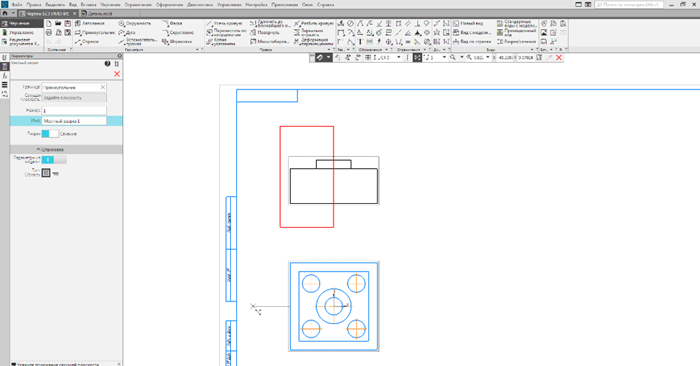The width and height of the screenshot is (700, 366).
Task: Activate the Штриховка hatch tool
Action: click(x=177, y=42)
